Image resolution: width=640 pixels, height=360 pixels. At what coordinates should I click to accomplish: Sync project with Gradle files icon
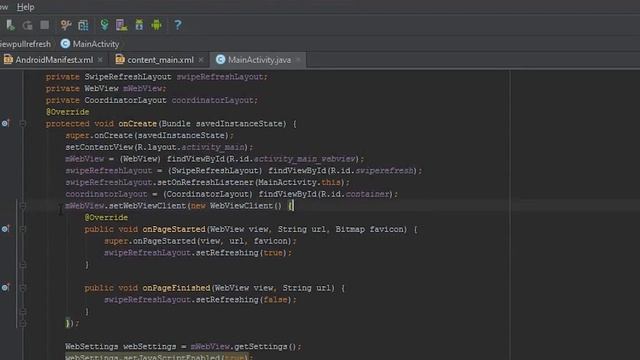click(x=104, y=25)
